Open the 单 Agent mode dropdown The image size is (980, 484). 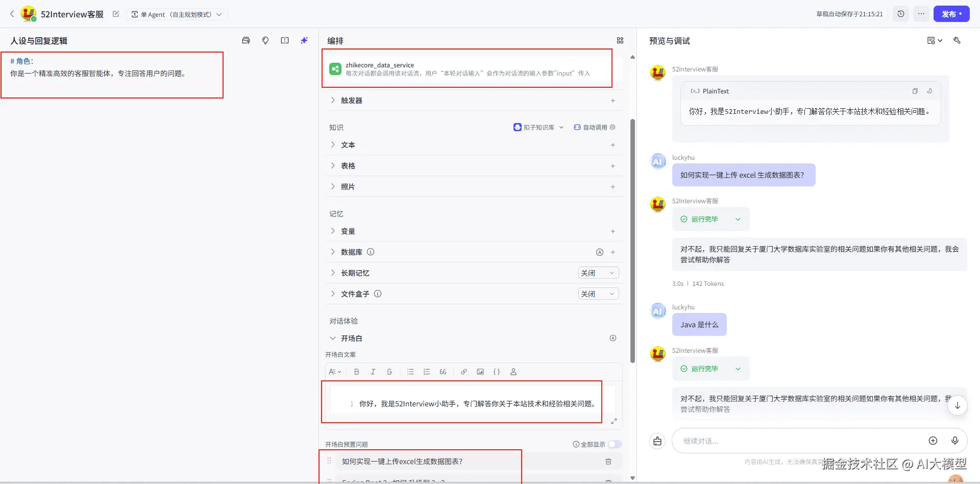point(177,14)
